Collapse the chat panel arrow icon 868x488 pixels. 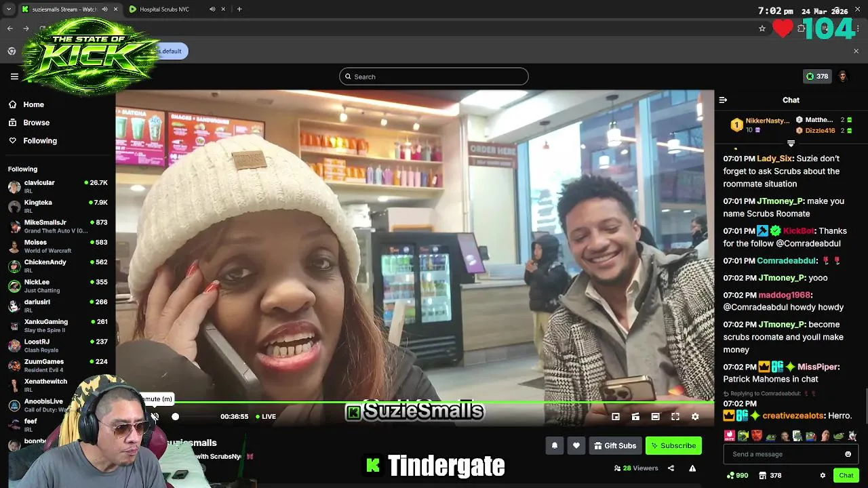coord(723,100)
